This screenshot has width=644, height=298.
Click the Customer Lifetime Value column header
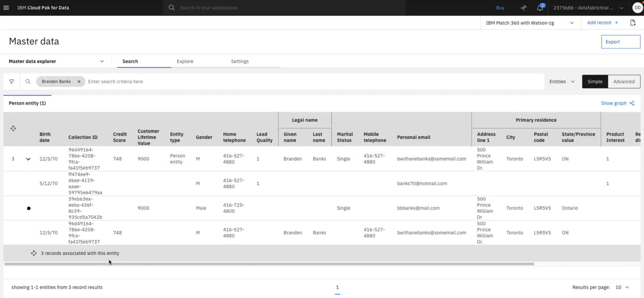click(x=148, y=137)
